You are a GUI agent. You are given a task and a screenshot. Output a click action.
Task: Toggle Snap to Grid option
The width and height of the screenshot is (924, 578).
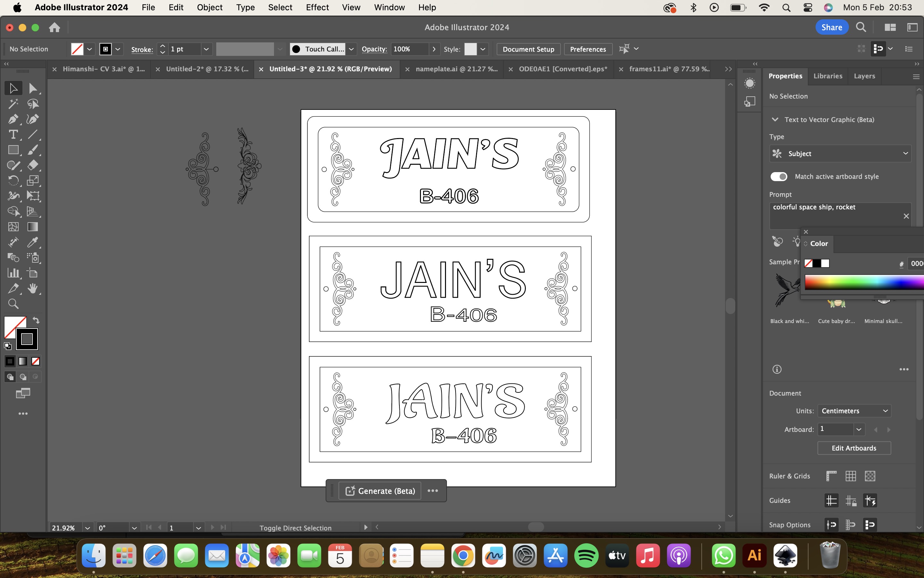click(851, 525)
